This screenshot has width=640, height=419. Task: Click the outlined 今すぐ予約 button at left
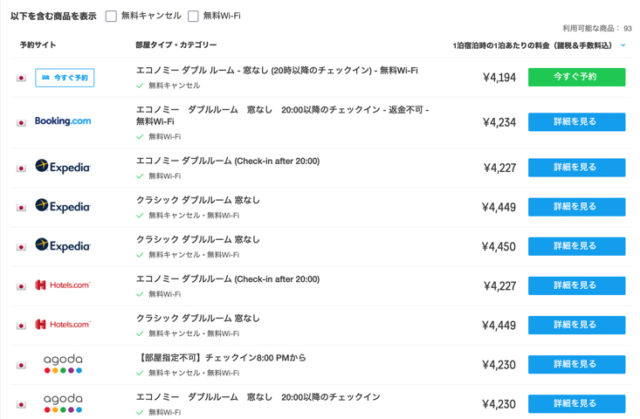point(65,78)
